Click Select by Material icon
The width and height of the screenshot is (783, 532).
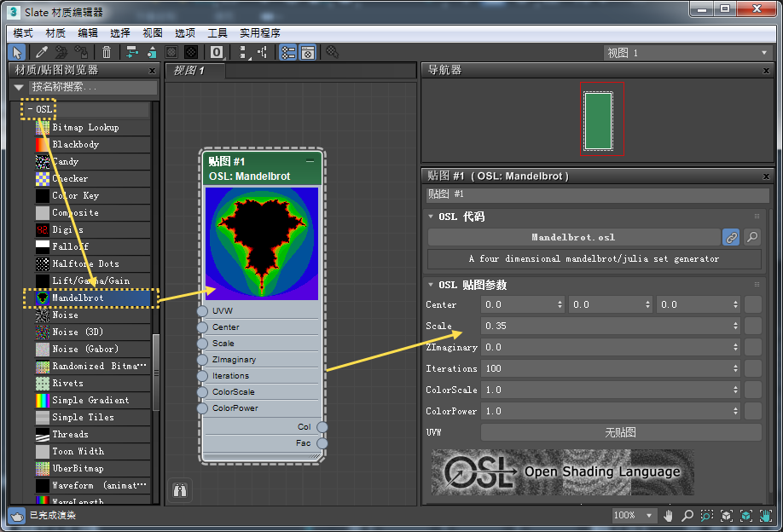[332, 52]
